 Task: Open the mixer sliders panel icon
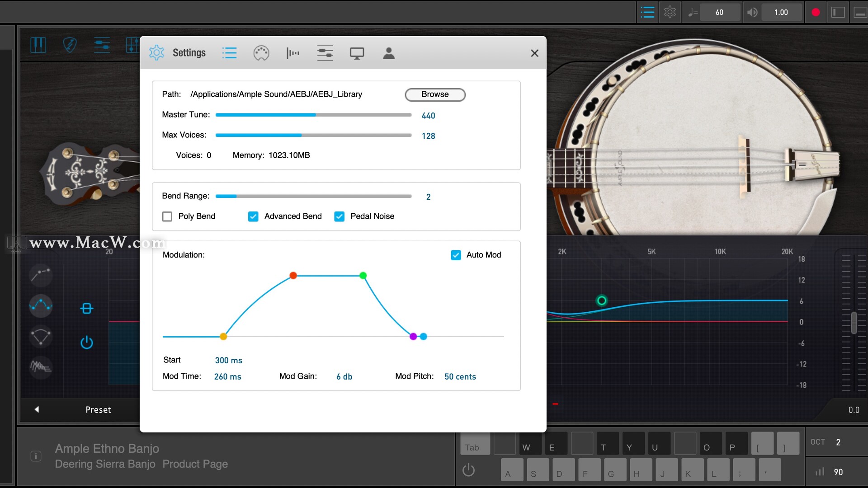click(x=102, y=45)
